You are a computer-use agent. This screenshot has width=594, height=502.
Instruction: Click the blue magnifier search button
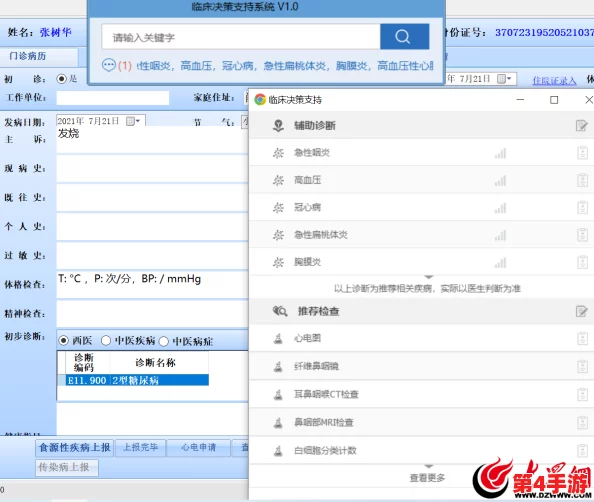pos(405,36)
